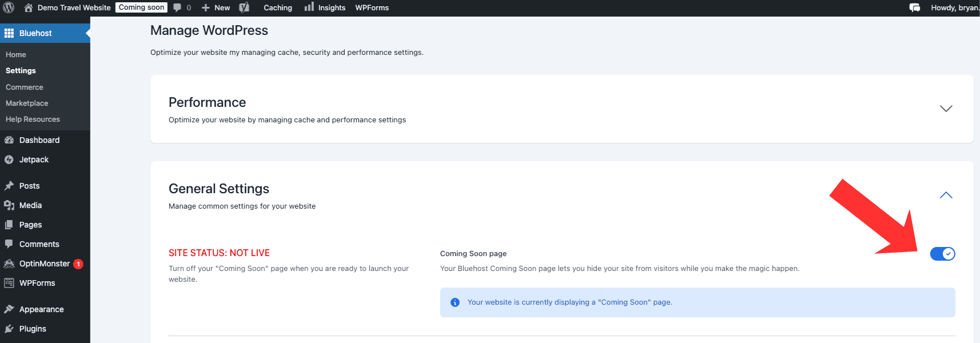Click the Bluehost grid icon in sidebar

pos(9,33)
